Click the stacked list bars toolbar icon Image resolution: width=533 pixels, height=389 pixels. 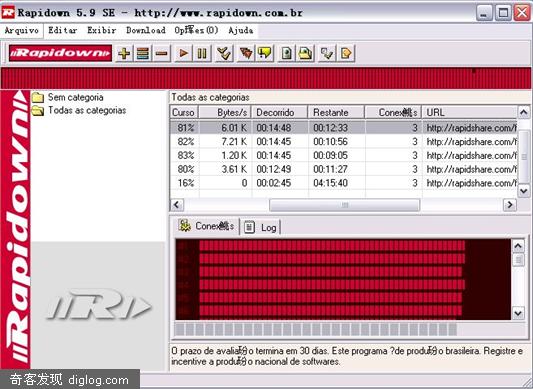click(143, 53)
